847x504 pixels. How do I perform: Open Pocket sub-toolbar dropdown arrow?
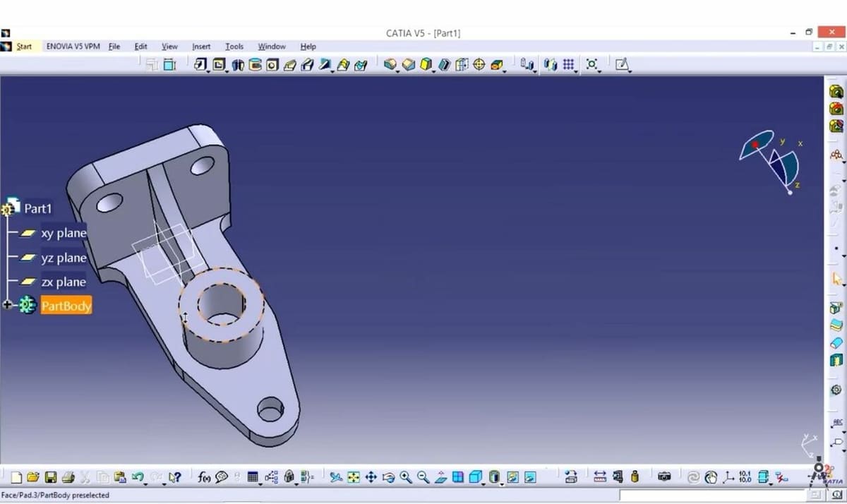(226, 71)
